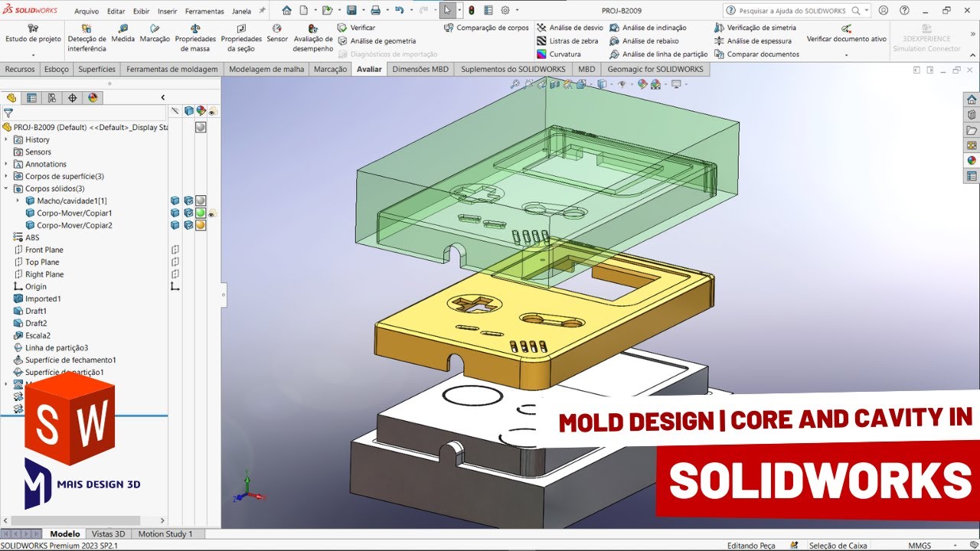The height and width of the screenshot is (551, 980).
Task: Toggle Front Plane visibility icon
Action: click(175, 249)
